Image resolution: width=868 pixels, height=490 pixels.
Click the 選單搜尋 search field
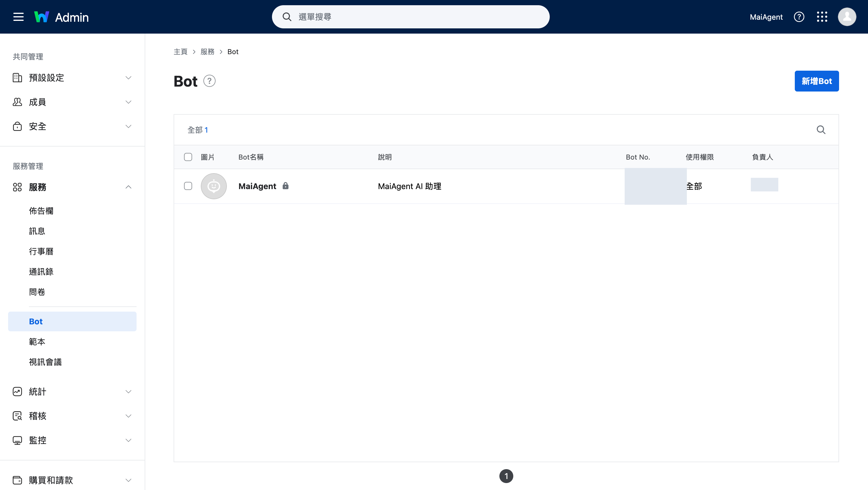410,17
